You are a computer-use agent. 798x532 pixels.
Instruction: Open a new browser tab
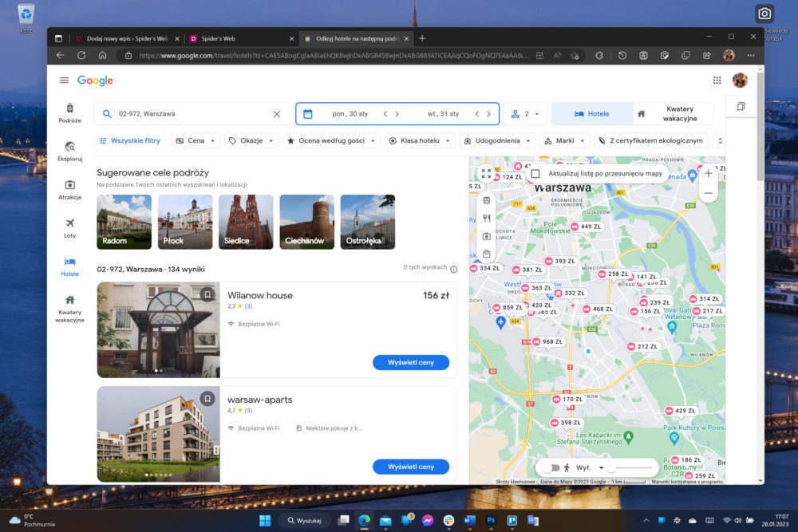[x=422, y=38]
